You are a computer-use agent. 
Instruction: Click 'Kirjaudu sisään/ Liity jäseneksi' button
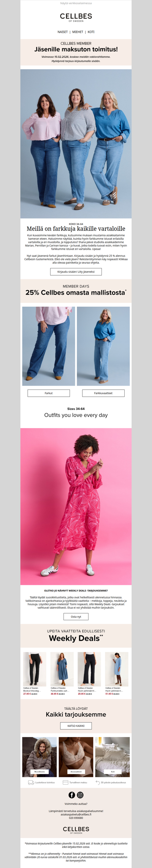click(76, 272)
